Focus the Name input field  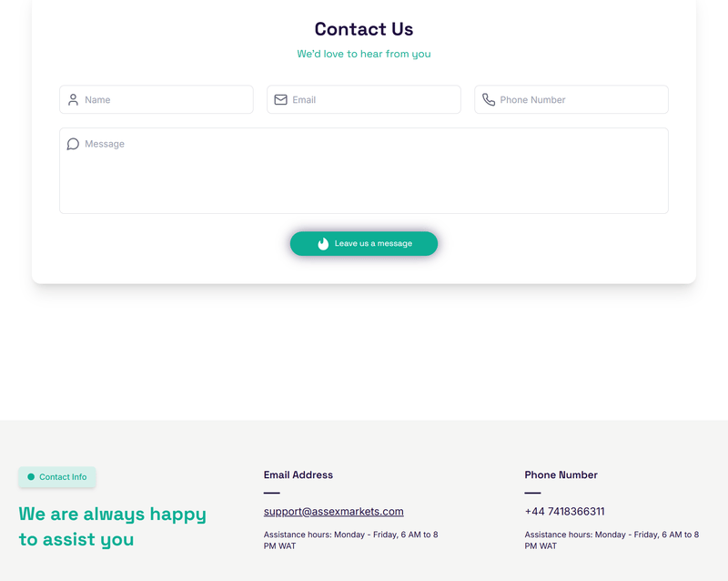[157, 99]
